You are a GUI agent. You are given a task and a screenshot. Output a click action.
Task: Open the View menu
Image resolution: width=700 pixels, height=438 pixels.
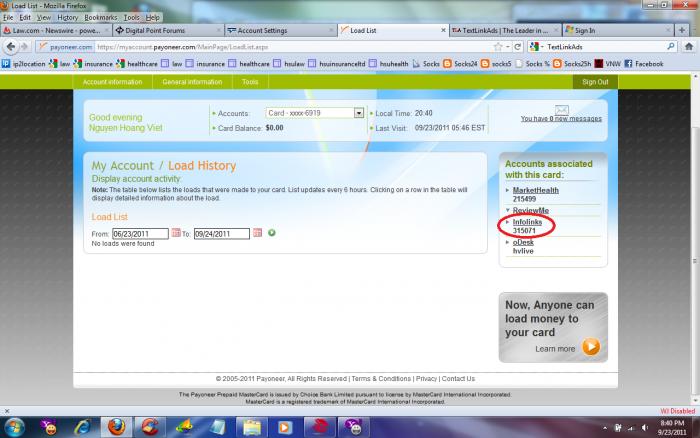point(44,17)
